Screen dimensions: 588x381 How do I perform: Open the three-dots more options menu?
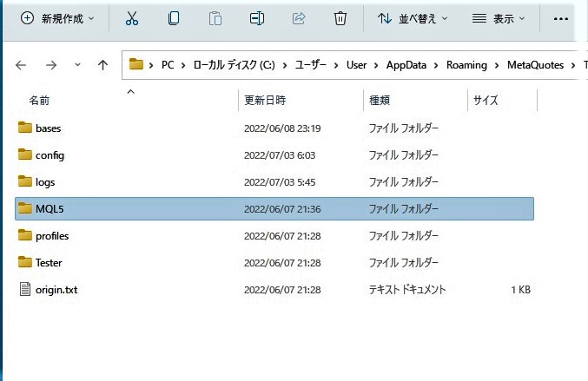tap(560, 17)
